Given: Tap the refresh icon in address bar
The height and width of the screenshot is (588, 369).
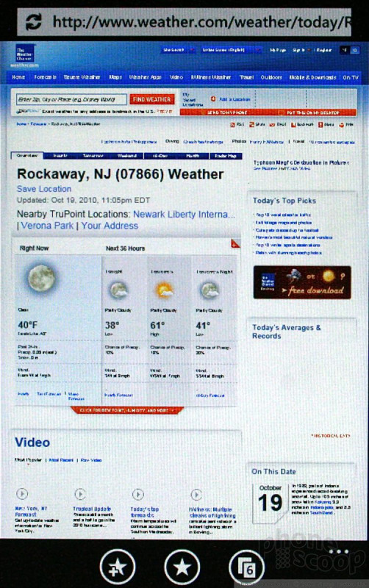Looking at the screenshot, I should pyautogui.click(x=33, y=22).
